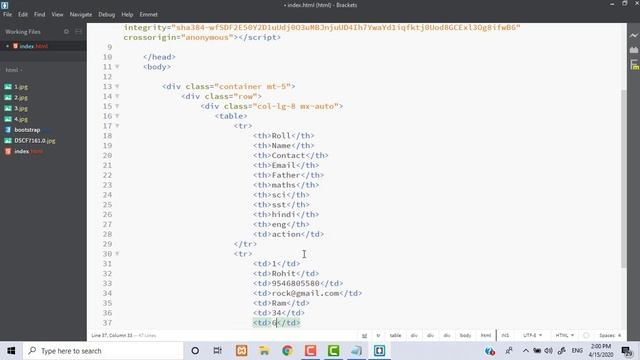The height and width of the screenshot is (360, 640).
Task: Open the View menu
Action: [x=58, y=14]
